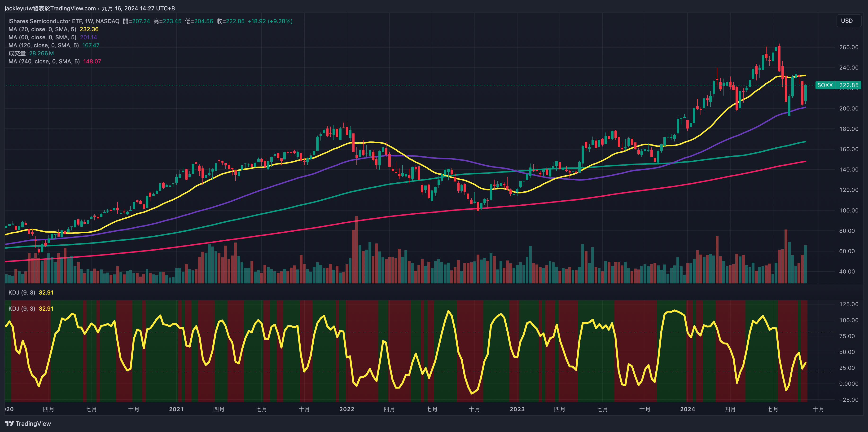Expand the iShares Semiconductor ETF symbol title
The width and height of the screenshot is (868, 432).
click(x=64, y=21)
